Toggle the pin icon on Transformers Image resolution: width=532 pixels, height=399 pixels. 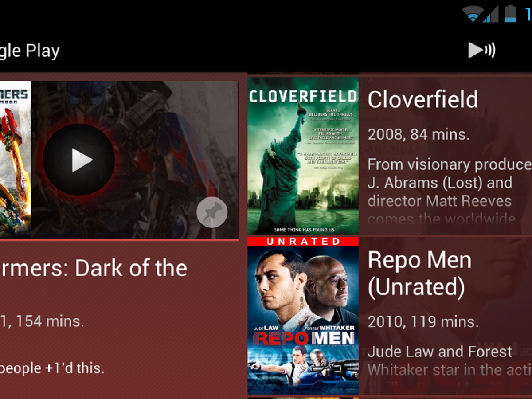coord(212,212)
